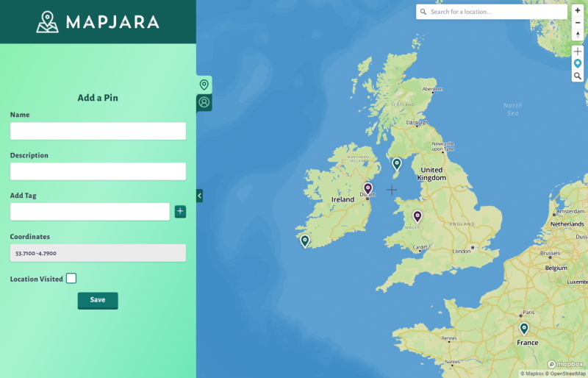Click the Mapjara logo
Viewport: 588px width, 378px height.
coord(98,22)
